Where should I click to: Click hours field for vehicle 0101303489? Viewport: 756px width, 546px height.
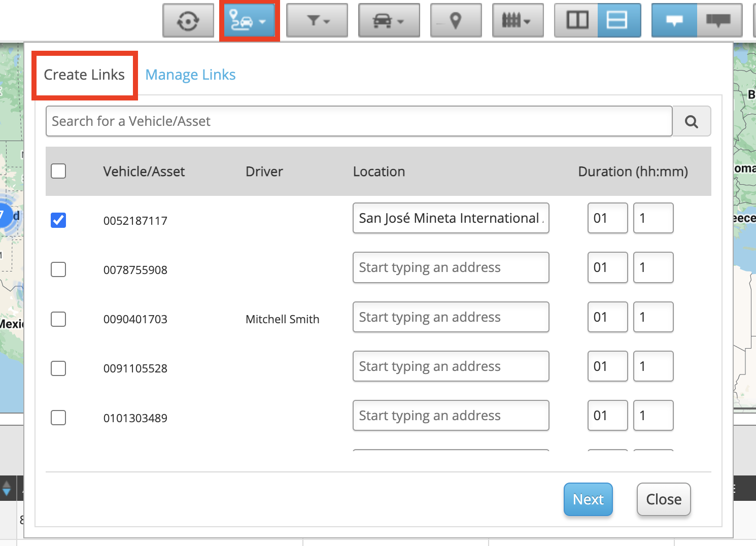point(608,416)
